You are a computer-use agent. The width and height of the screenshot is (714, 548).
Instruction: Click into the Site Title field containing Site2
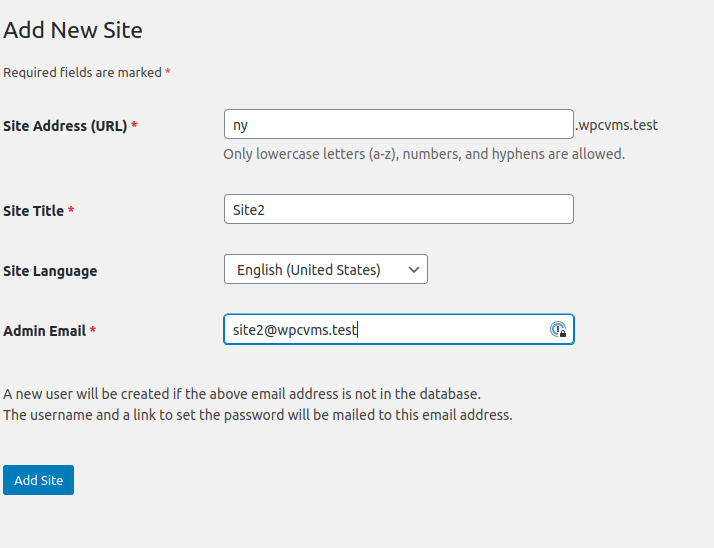point(398,210)
